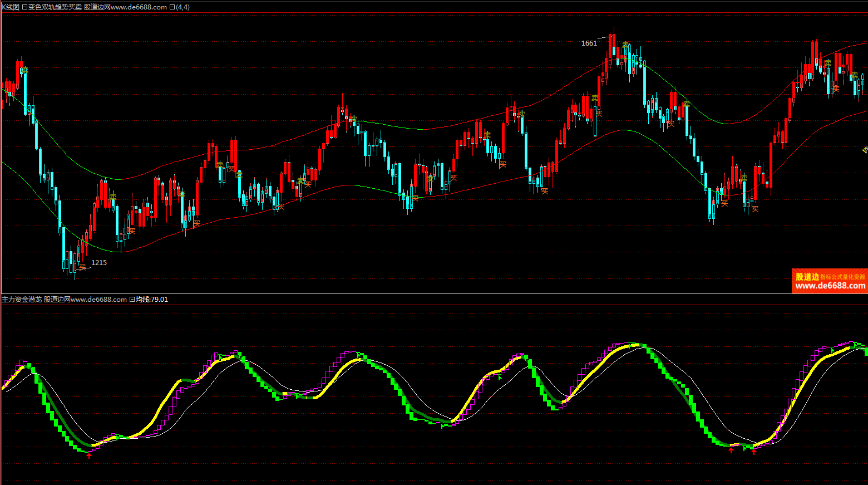
Task: Click the 卖 sell marker next to the 1661 peak
Action: coord(626,45)
